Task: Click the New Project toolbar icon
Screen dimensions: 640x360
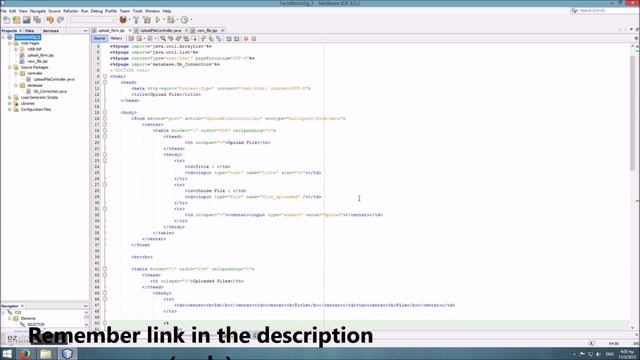Action: pyautogui.click(x=16, y=20)
